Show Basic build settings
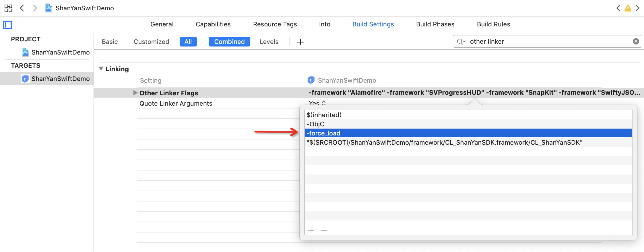 (x=110, y=42)
